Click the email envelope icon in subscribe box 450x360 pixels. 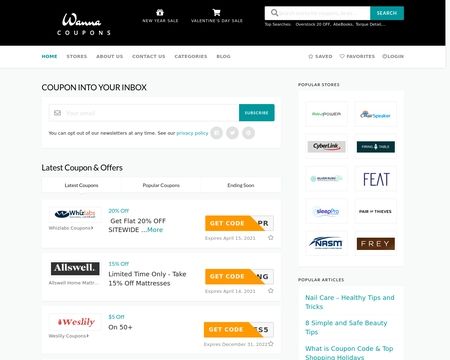click(57, 113)
